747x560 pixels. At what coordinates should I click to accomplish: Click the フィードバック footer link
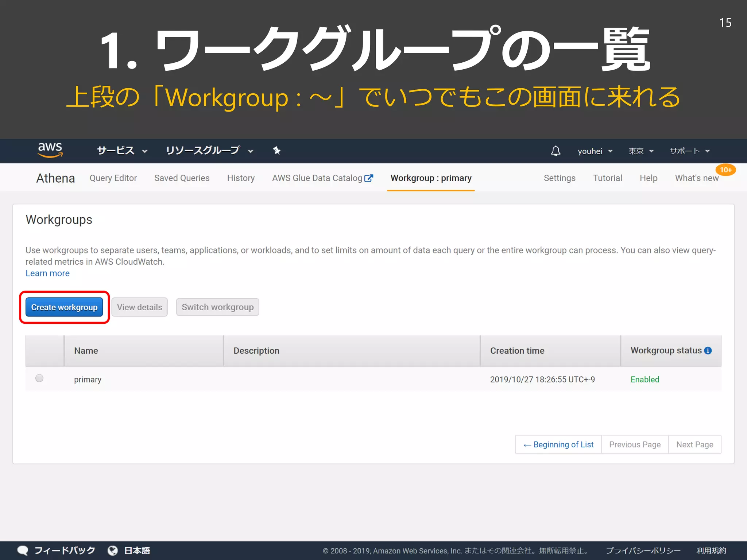coord(65,551)
